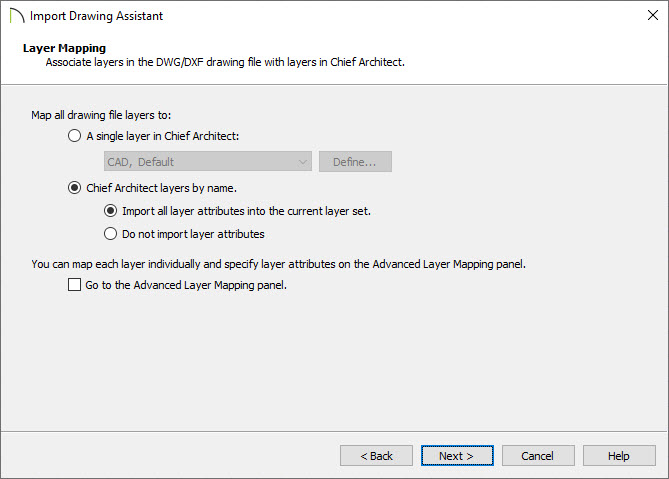Viewport: 669px width, 479px height.
Task: Cancel the drawing import
Action: point(538,456)
